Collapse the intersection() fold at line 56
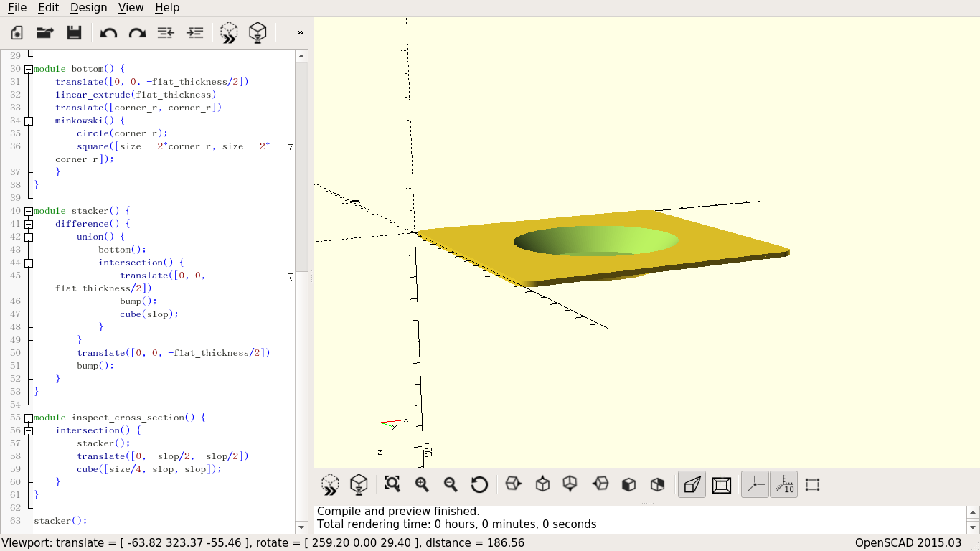 click(x=29, y=431)
